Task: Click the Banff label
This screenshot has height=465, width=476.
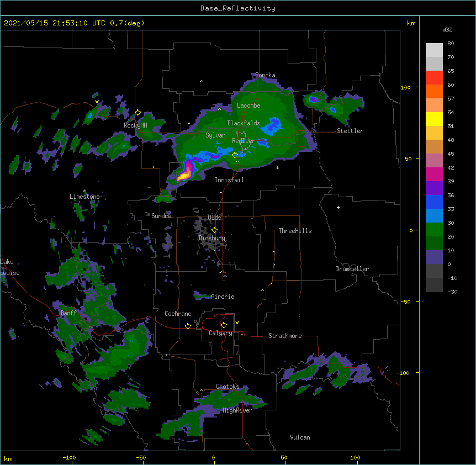Action: pos(68,313)
